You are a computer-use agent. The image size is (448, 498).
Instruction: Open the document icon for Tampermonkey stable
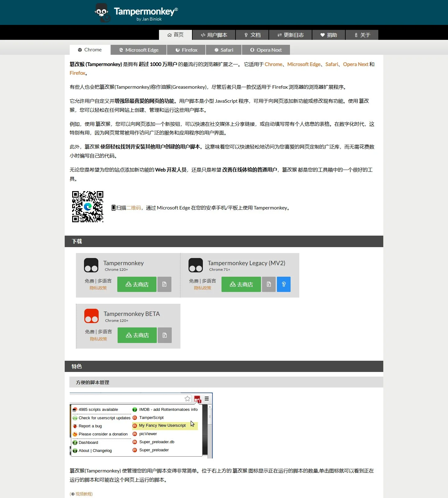[164, 284]
